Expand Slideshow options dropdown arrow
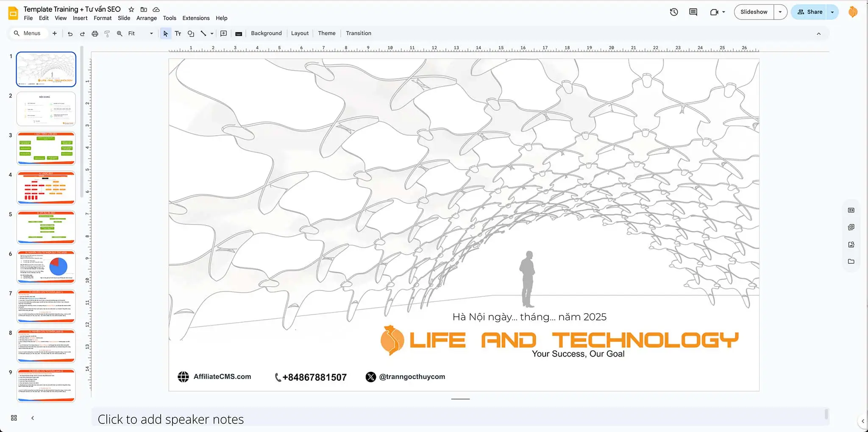The width and height of the screenshot is (868, 432). [780, 12]
